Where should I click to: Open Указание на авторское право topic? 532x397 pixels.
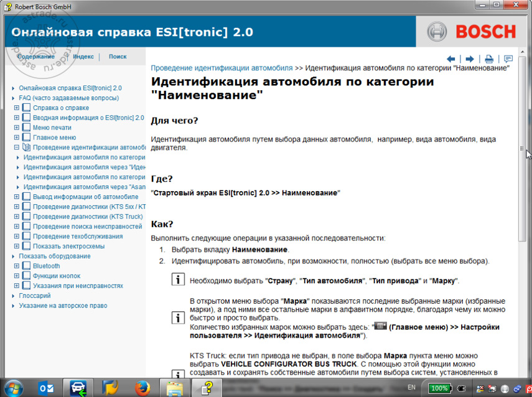coord(63,306)
